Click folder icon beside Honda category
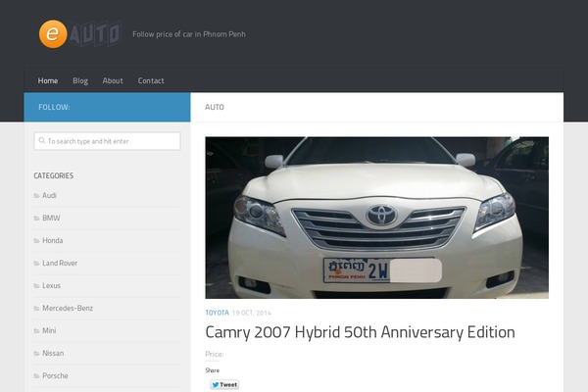The height and width of the screenshot is (392, 588). click(x=37, y=240)
